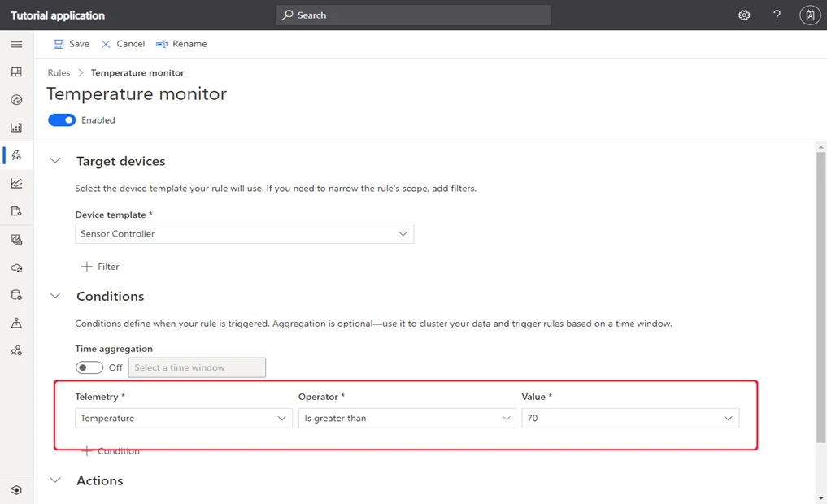Click the Cancel X icon
827x504 pixels.
point(106,44)
